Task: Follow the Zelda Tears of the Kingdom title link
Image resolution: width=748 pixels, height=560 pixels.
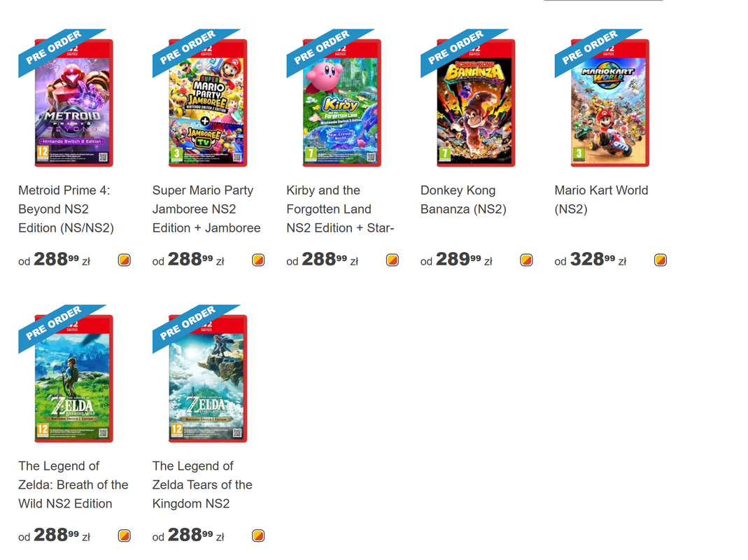Action: click(x=202, y=484)
